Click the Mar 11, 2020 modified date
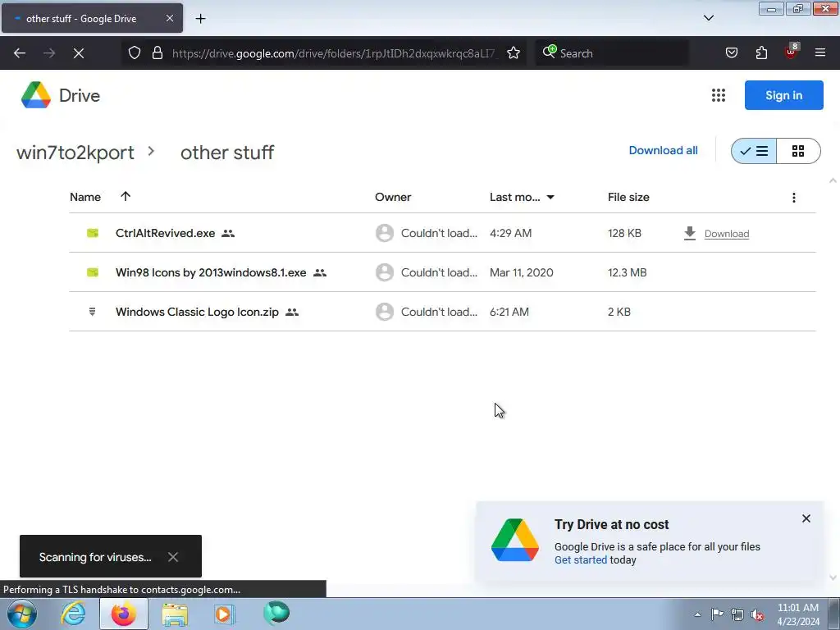 point(521,272)
